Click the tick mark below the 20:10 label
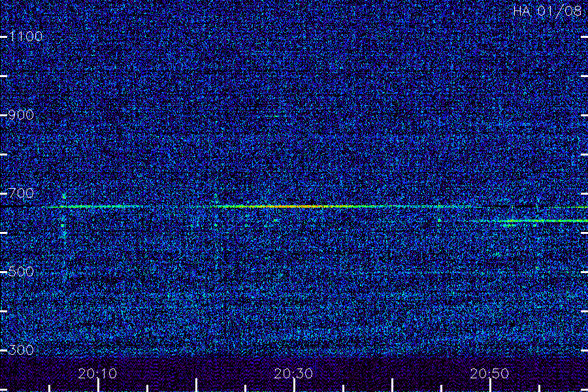588x392 pixels. pos(98,385)
